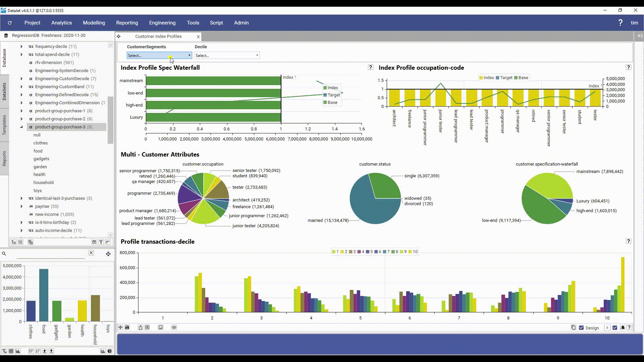Click the refresh icon in the menu bar

point(10,23)
